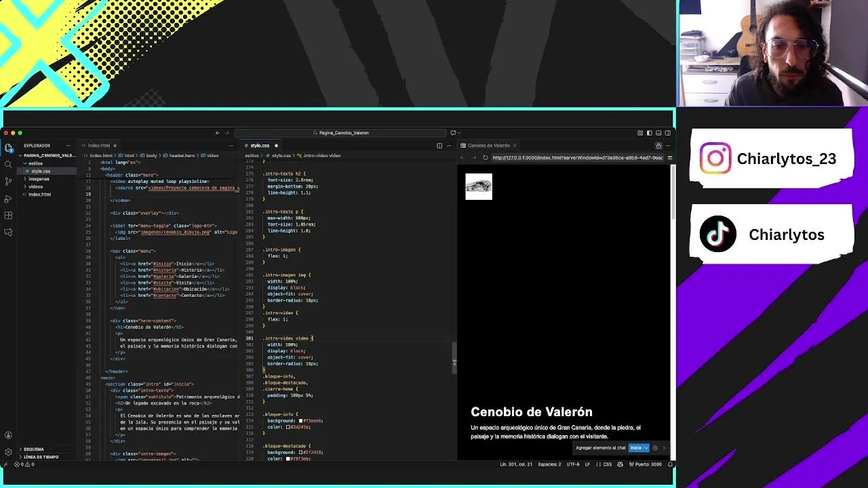Click Lín. 301, col. 21 cursor position
868x488 pixels.
point(517,464)
